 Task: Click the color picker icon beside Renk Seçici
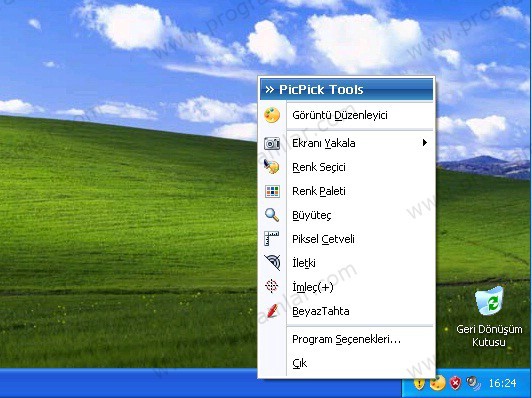272,167
